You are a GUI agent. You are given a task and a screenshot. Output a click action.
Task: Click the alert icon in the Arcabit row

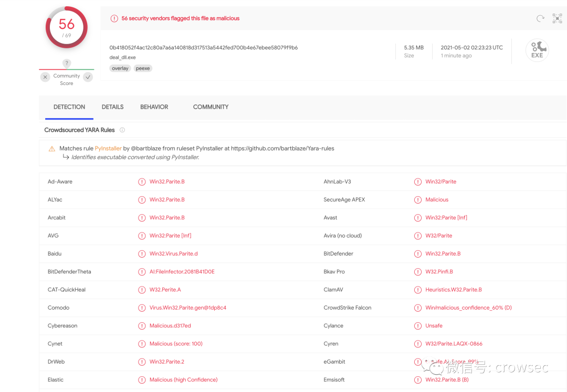142,218
